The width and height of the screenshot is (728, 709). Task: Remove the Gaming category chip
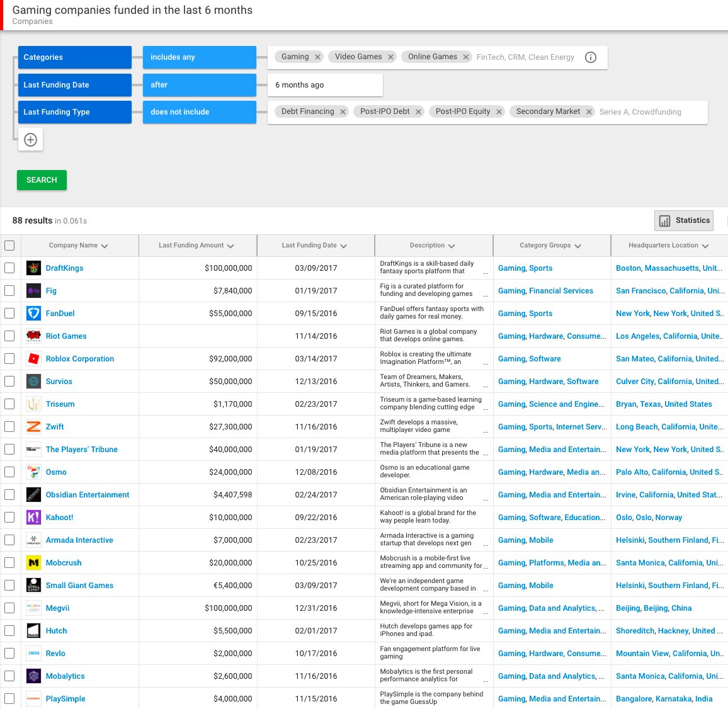(x=317, y=57)
